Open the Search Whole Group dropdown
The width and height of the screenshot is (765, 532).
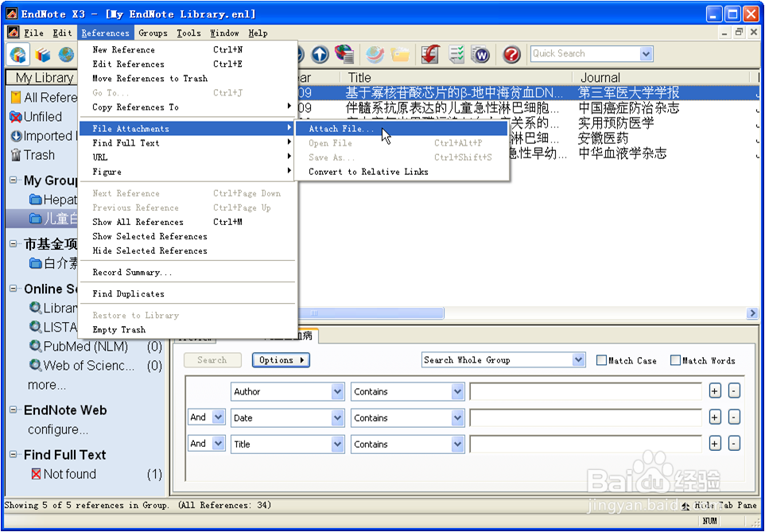(x=579, y=360)
